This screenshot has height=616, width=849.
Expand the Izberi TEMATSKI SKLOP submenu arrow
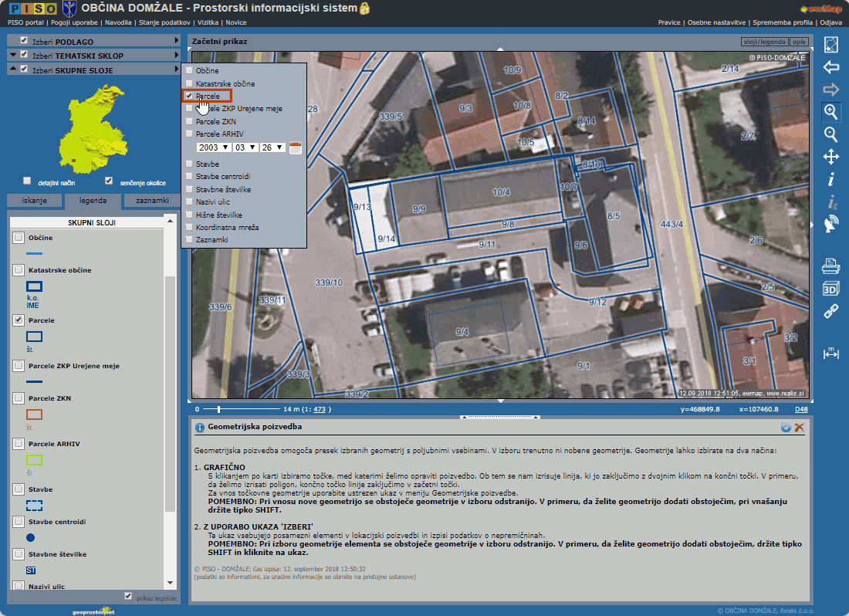tap(176, 56)
